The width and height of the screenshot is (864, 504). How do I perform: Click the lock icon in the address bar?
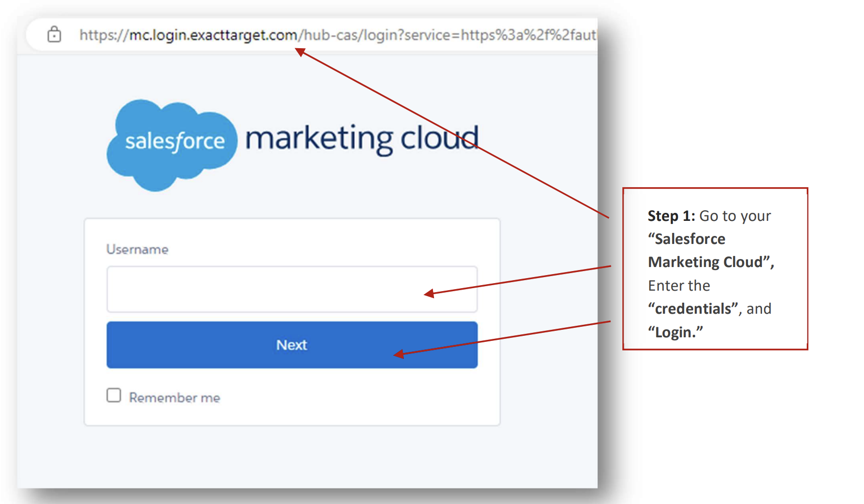pos(54,35)
